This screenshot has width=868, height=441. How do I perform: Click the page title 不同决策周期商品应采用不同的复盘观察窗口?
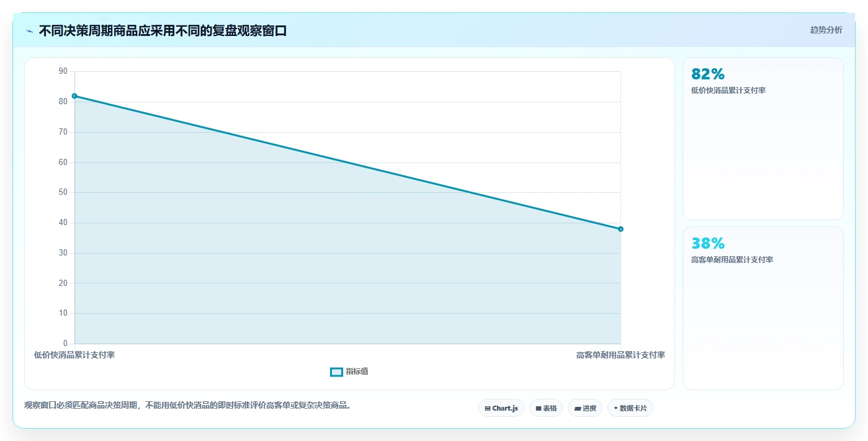[163, 31]
